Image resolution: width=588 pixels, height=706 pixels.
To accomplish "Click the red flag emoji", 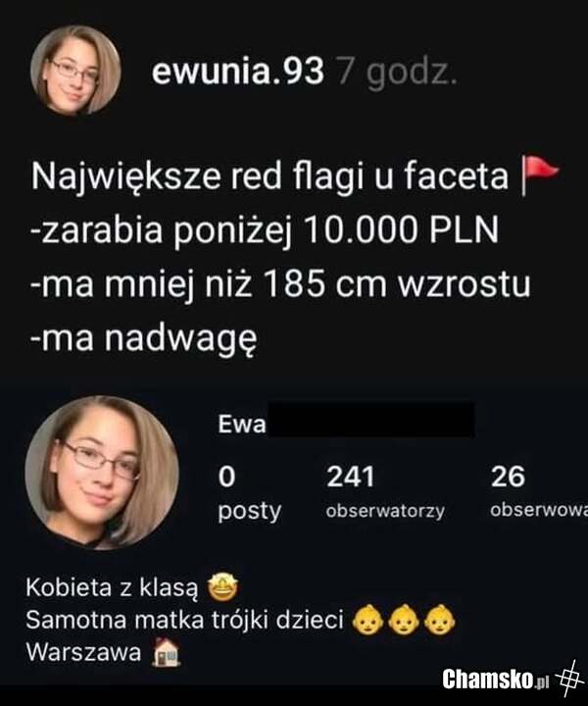I will [x=539, y=175].
